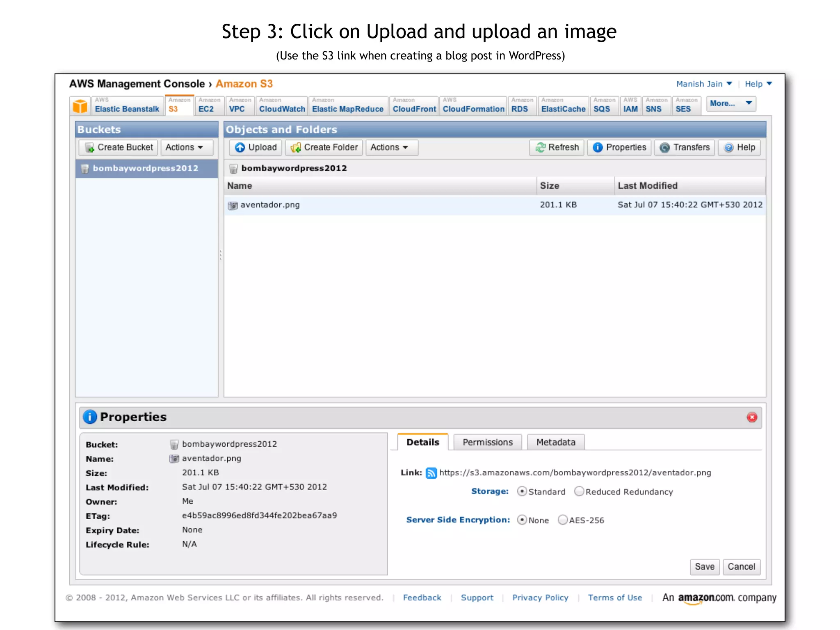The image size is (840, 630).
Task: Click the Save button
Action: [x=705, y=567]
